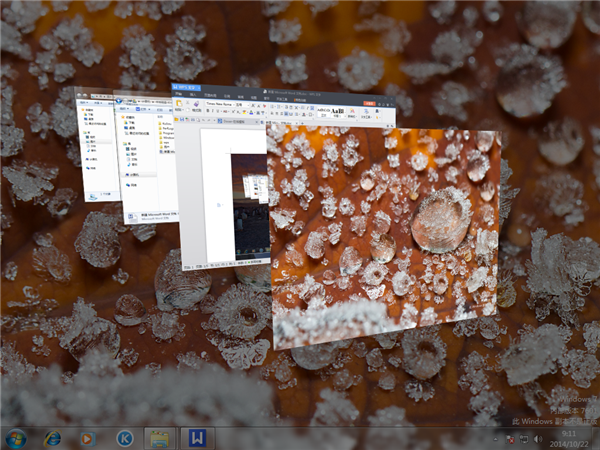Open the File Explorer taskbar button
This screenshot has width=600, height=450.
(160, 438)
